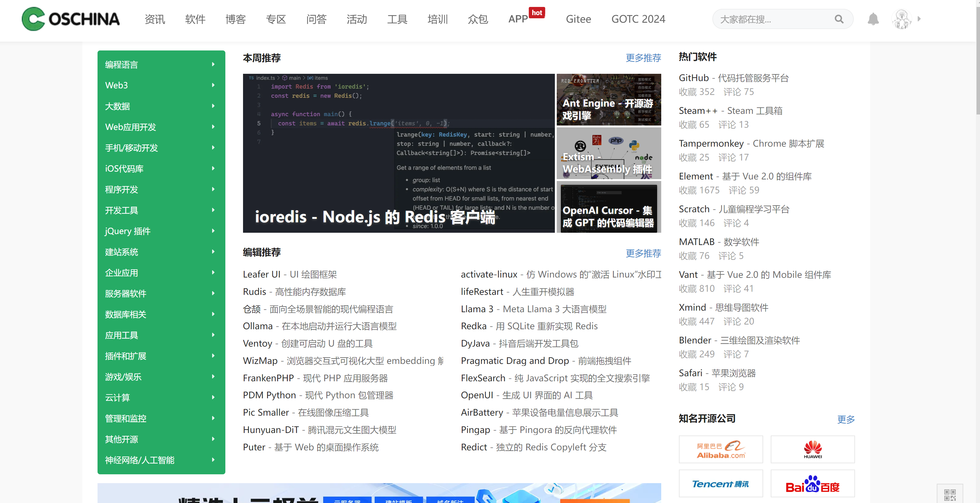Viewport: 980px width, 503px height.
Task: Expand the arrow next to user avatar
Action: point(919,19)
